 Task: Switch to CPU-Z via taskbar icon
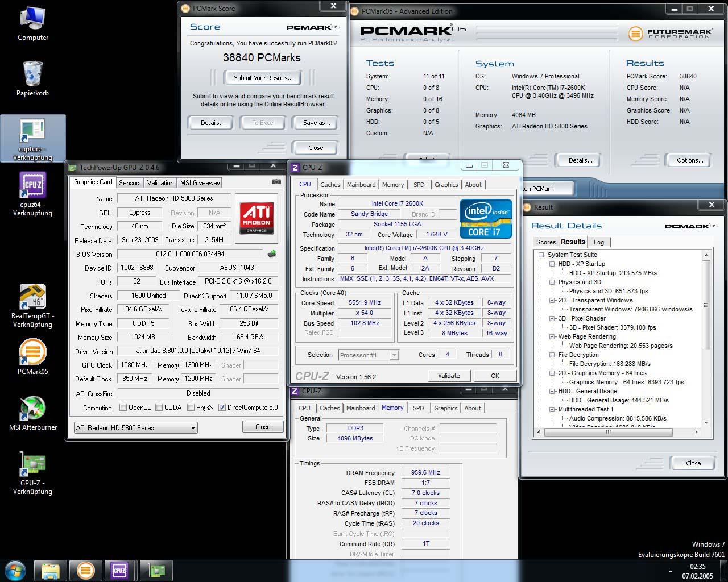[x=119, y=570]
